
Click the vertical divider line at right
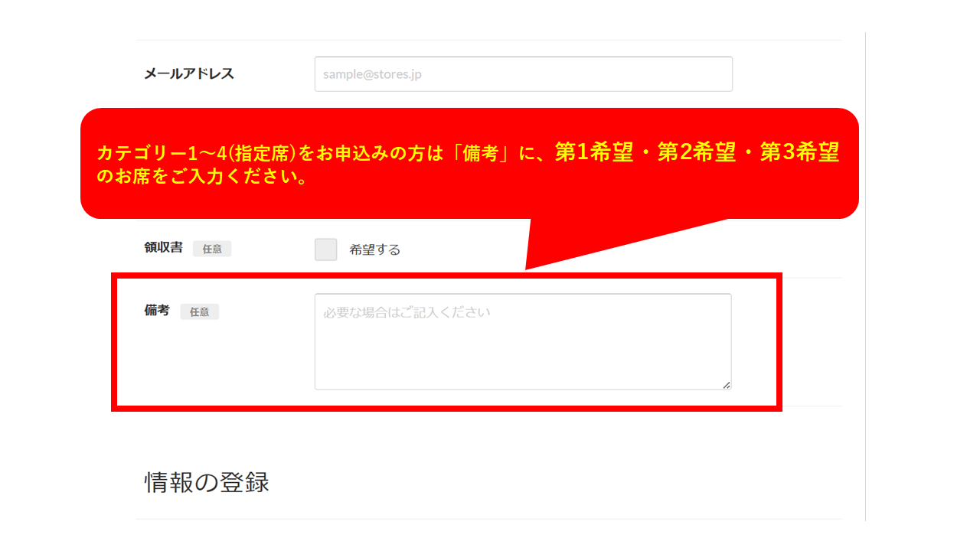point(865,276)
